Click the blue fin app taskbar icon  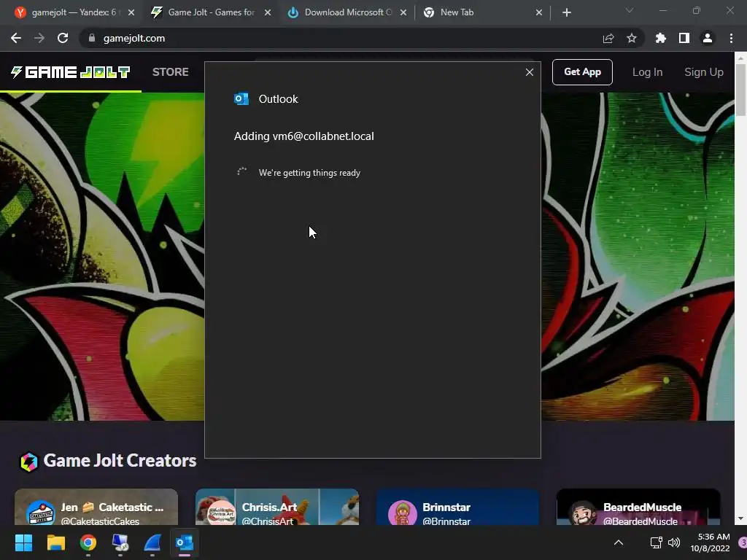(x=152, y=542)
